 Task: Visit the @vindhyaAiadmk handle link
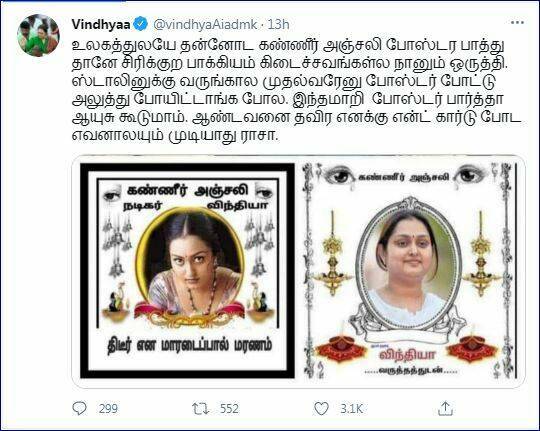pyautogui.click(x=205, y=24)
